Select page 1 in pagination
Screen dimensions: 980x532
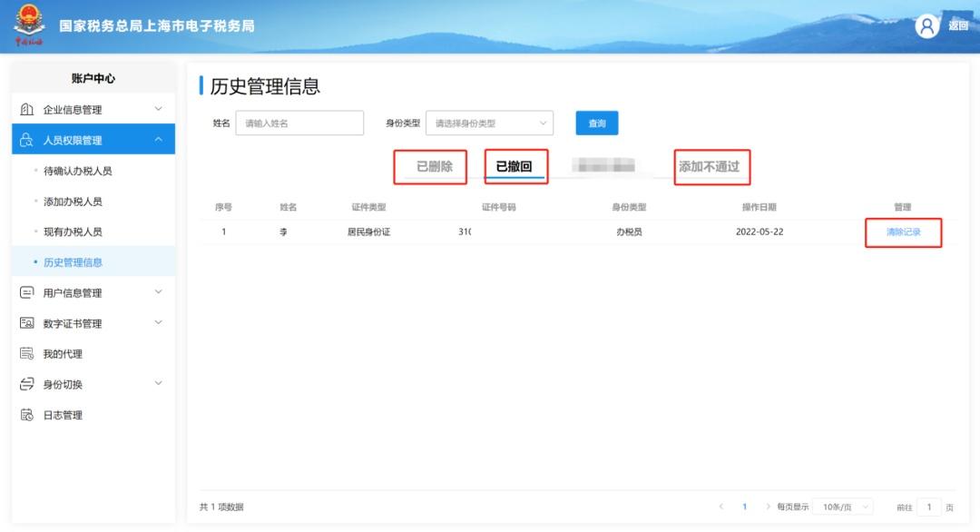point(744,507)
